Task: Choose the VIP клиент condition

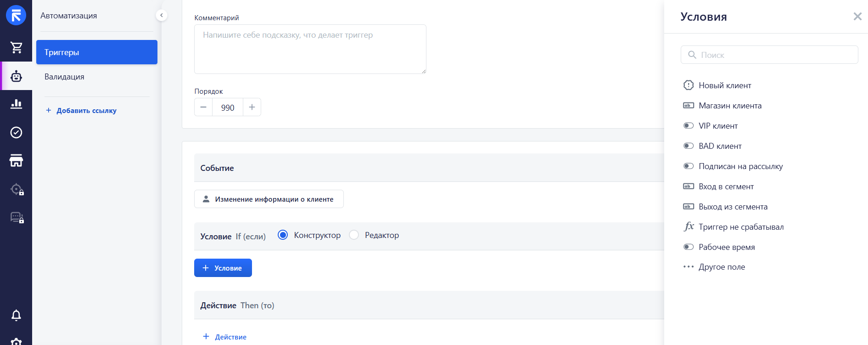Action: click(711, 126)
